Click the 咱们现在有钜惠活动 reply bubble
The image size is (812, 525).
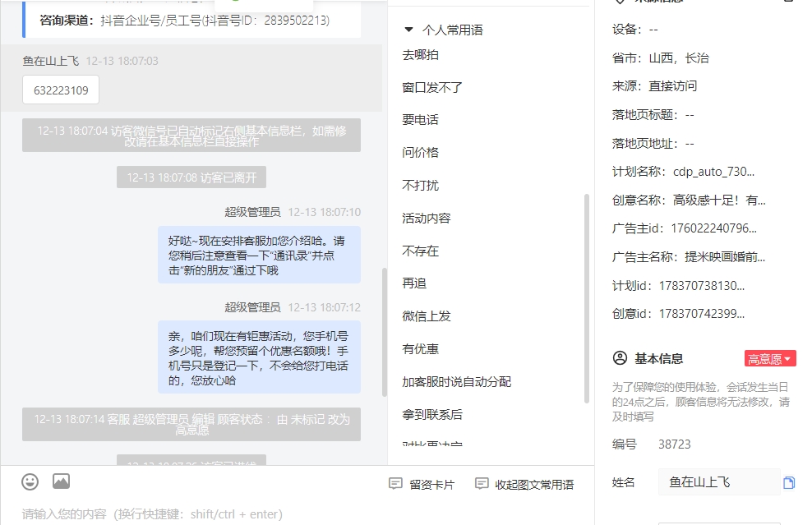(x=259, y=357)
